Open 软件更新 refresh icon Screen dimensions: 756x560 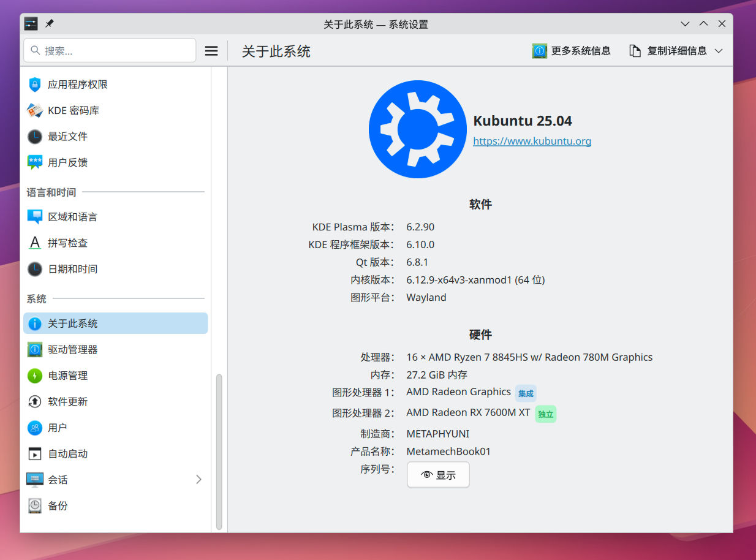[35, 402]
